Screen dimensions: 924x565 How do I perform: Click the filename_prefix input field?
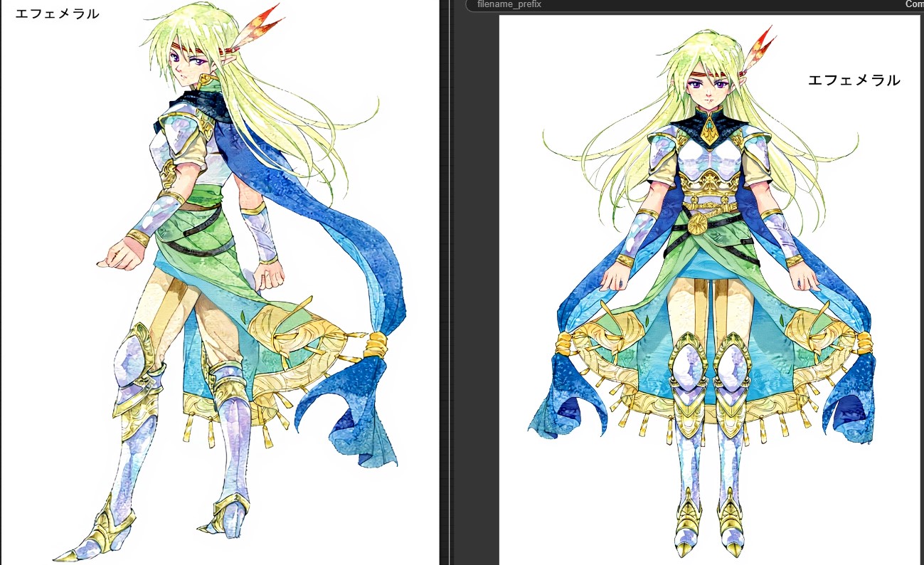(x=694, y=4)
